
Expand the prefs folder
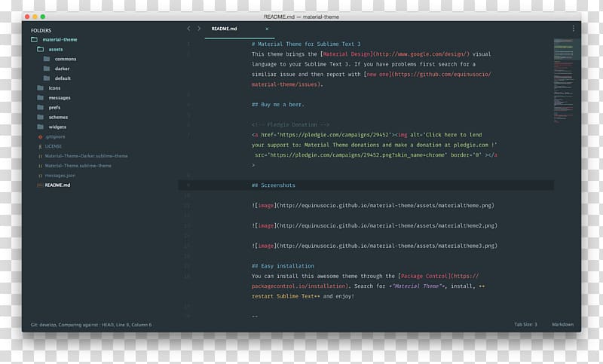point(54,107)
